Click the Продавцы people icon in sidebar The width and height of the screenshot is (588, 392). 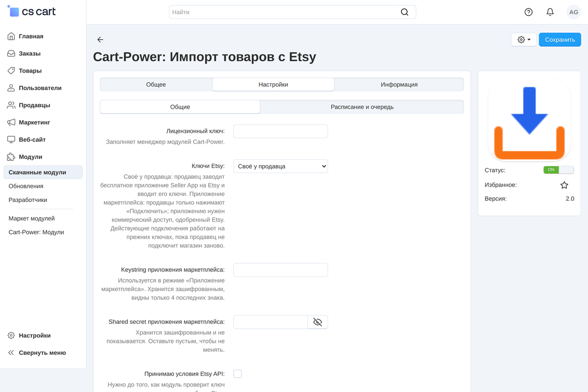coord(11,105)
